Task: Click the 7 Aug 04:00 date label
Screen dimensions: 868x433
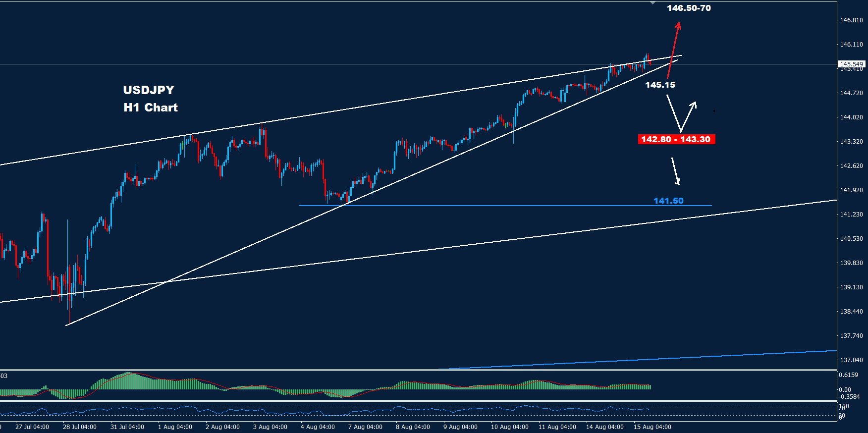Action: click(365, 427)
